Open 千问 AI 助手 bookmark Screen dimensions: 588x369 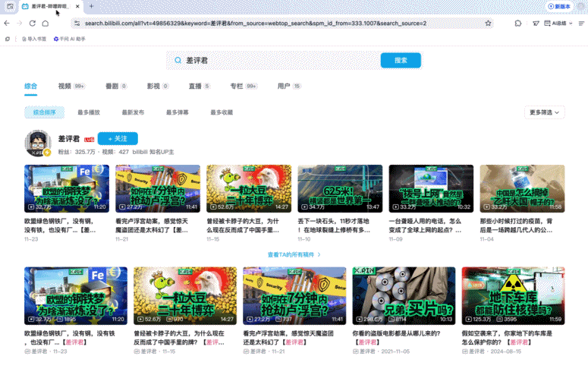pos(69,39)
